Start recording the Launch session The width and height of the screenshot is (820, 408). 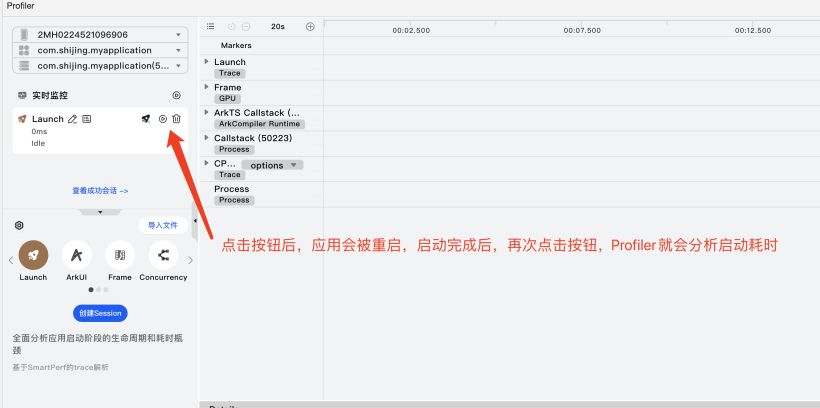(x=163, y=119)
